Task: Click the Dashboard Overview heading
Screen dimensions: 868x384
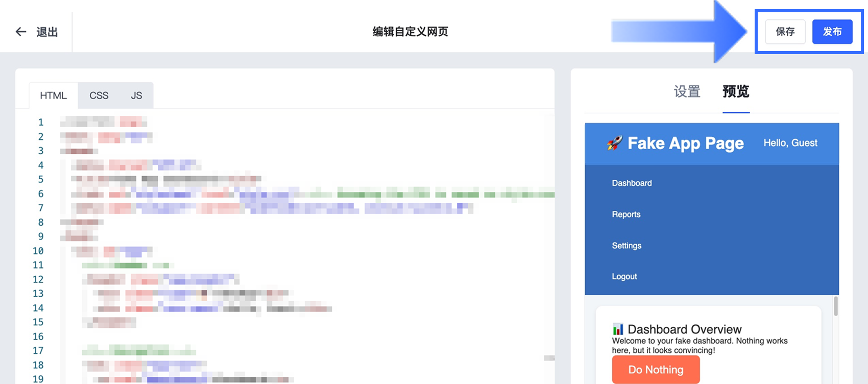Action: pyautogui.click(x=685, y=329)
